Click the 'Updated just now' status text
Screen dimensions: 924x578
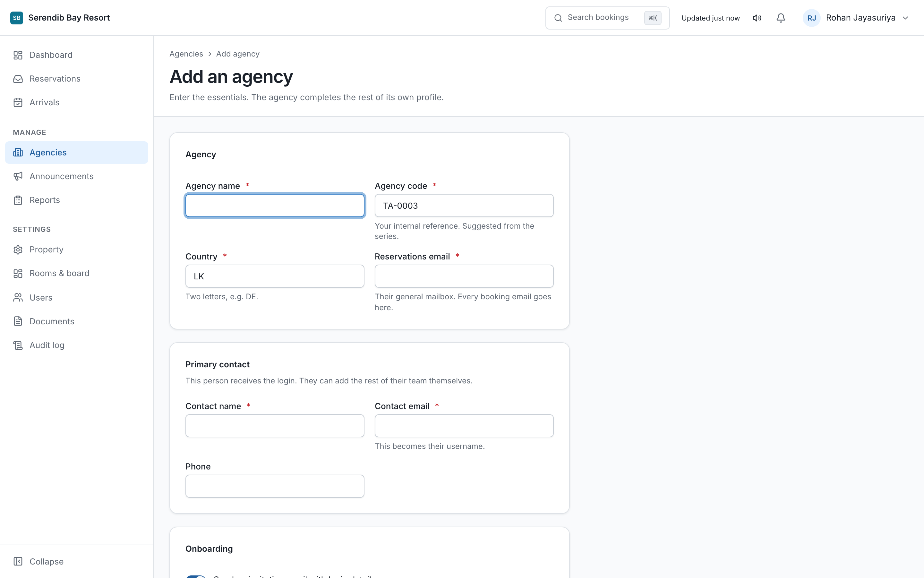coord(711,18)
